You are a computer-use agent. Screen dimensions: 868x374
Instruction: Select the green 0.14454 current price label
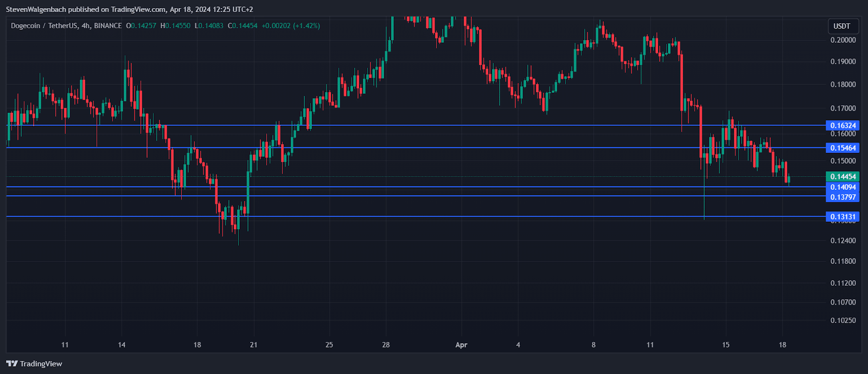point(843,177)
